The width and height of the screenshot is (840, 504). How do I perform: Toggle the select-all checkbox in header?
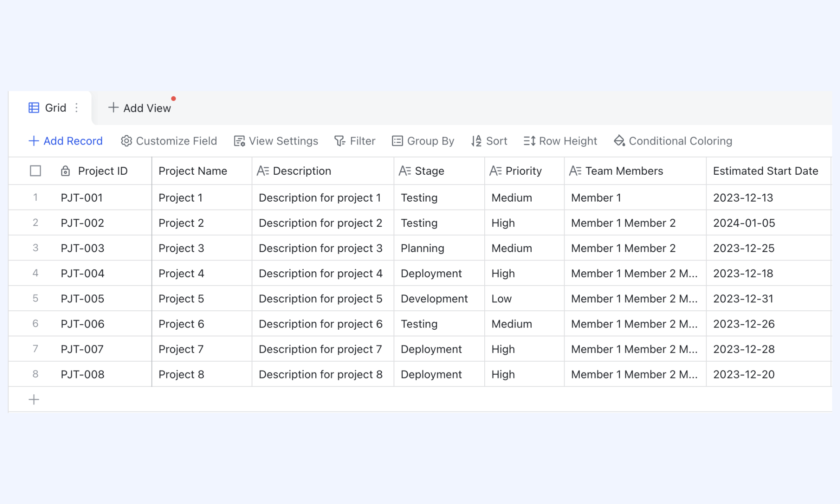coord(35,171)
